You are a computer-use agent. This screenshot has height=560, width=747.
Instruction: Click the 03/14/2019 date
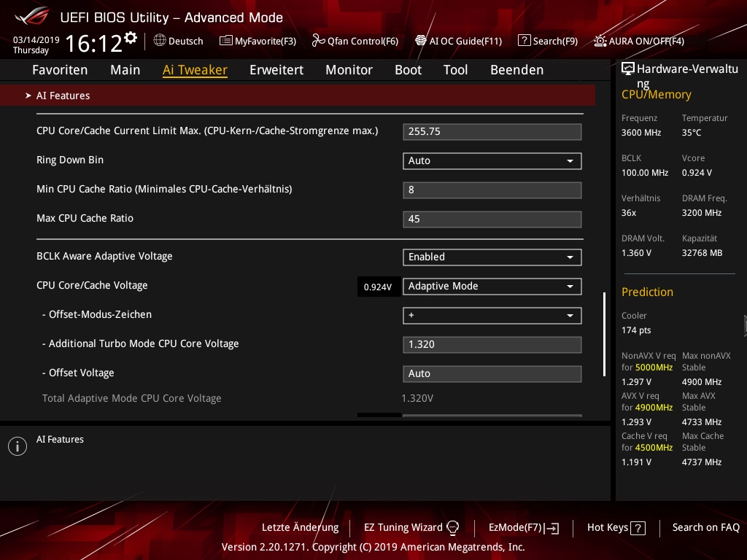[36, 39]
